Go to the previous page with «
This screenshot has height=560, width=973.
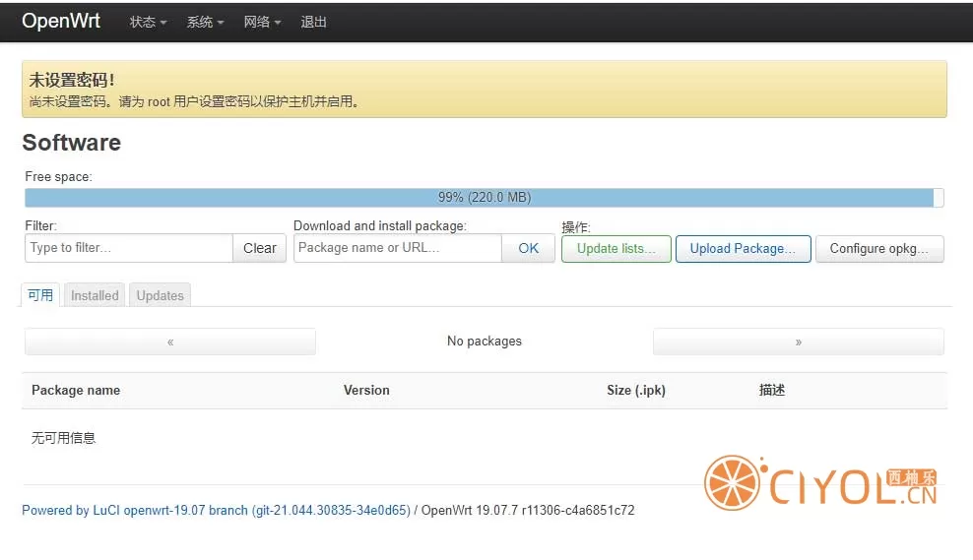point(170,342)
